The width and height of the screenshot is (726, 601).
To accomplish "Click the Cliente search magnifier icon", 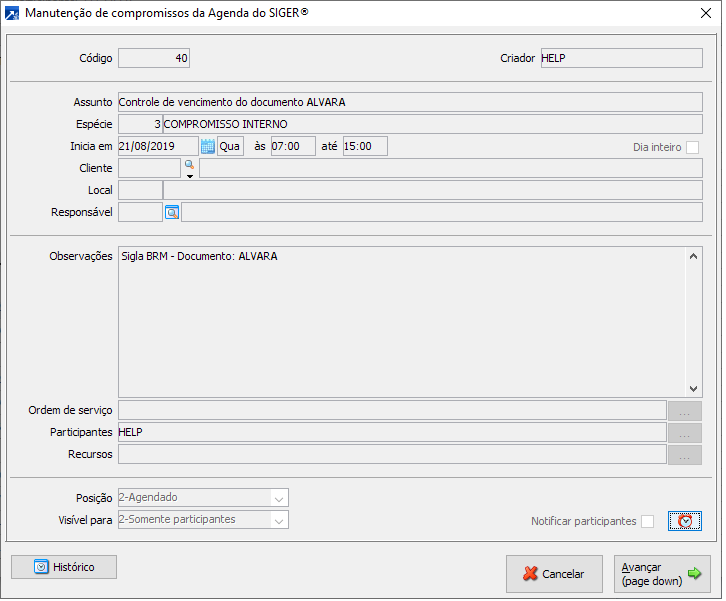I will (x=189, y=164).
